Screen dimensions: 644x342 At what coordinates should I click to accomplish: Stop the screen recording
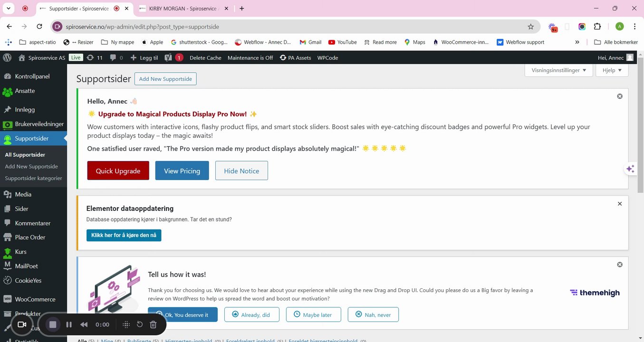[x=53, y=324]
